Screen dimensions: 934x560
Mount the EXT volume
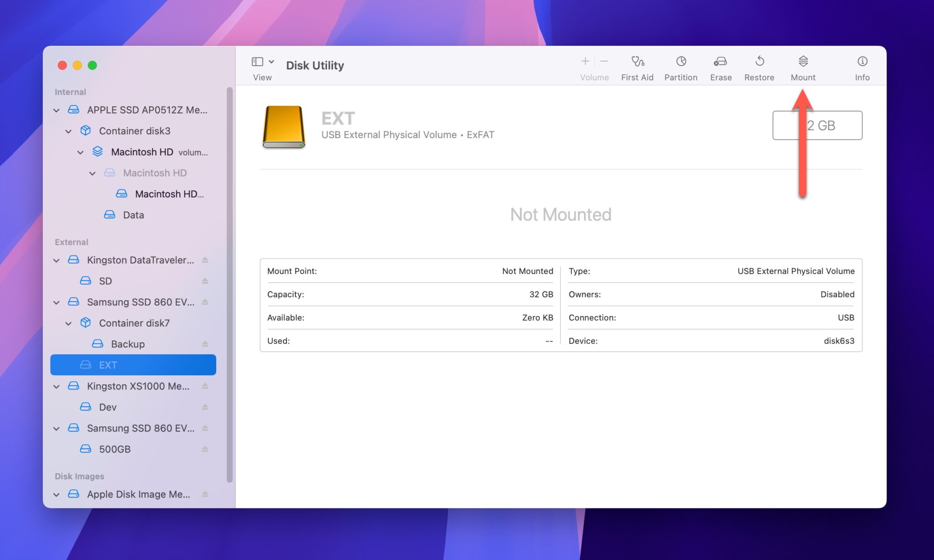pos(802,66)
